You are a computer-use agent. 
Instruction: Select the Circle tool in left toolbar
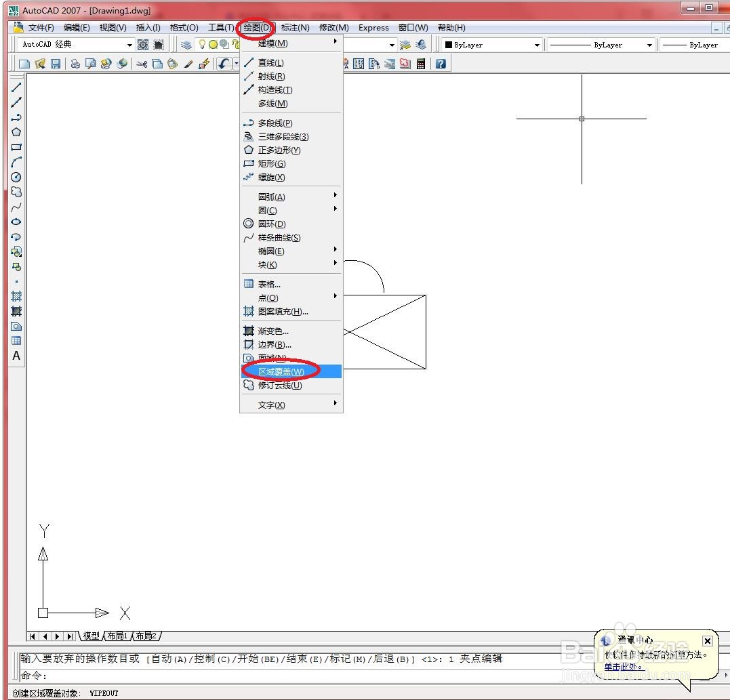(x=16, y=177)
